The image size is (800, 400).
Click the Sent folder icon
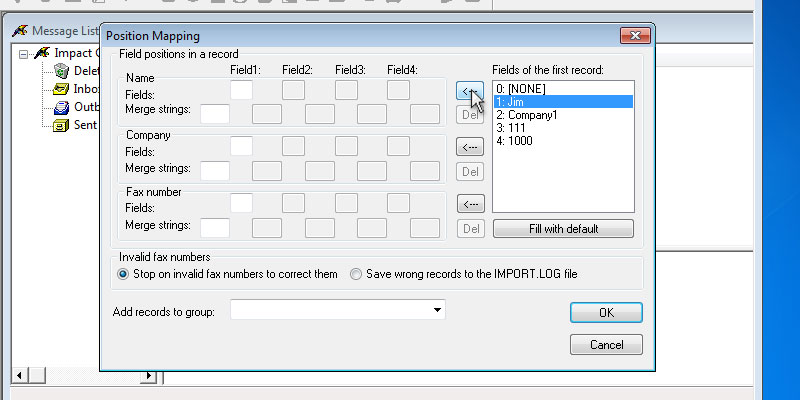click(x=61, y=125)
